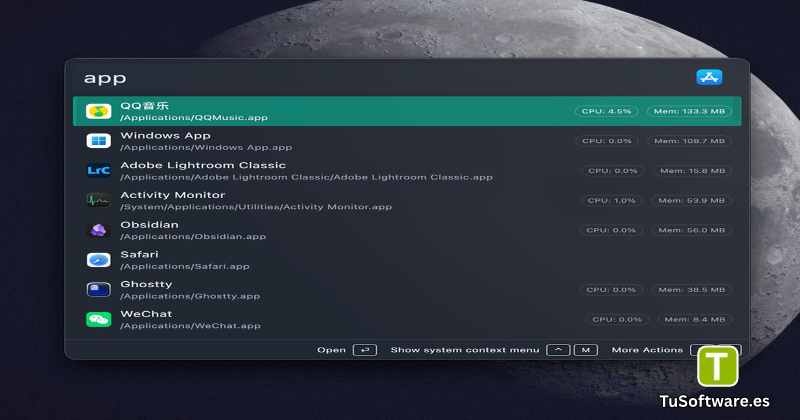The image size is (800, 420).
Task: Click "Show system context menu" action
Action: point(465,350)
